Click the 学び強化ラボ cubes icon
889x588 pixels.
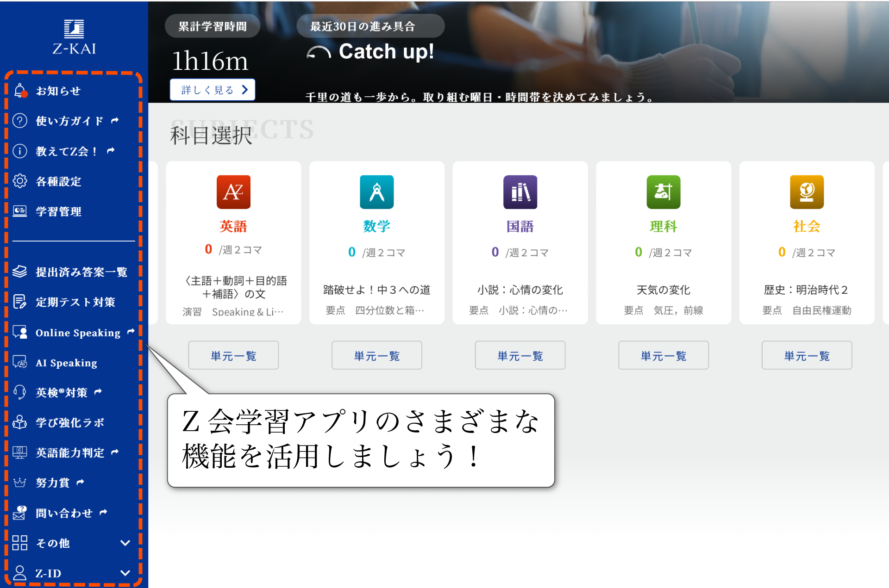pos(20,422)
